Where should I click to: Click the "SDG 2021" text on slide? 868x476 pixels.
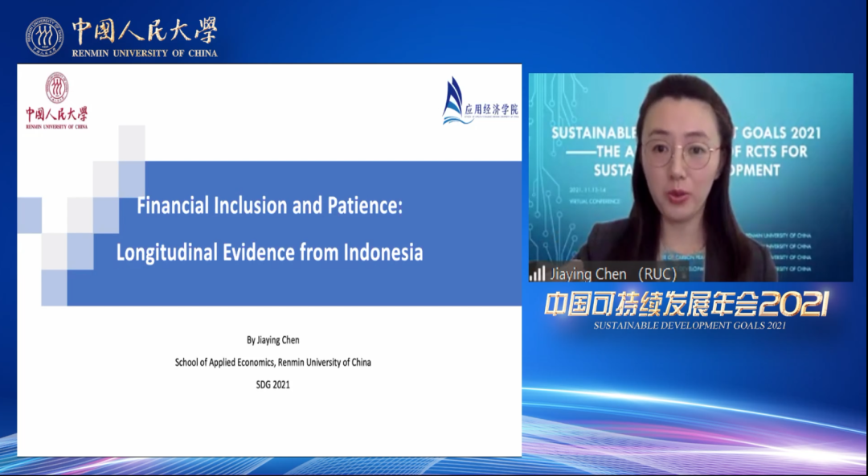point(272,385)
